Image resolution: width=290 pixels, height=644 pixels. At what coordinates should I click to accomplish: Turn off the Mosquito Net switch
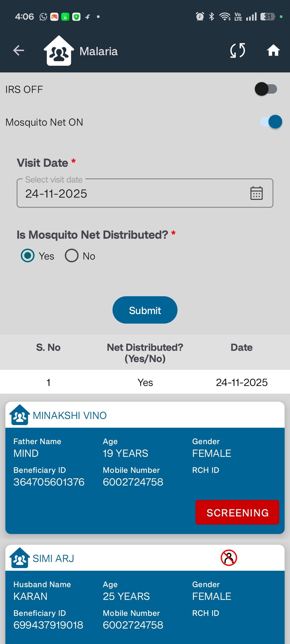(x=271, y=122)
